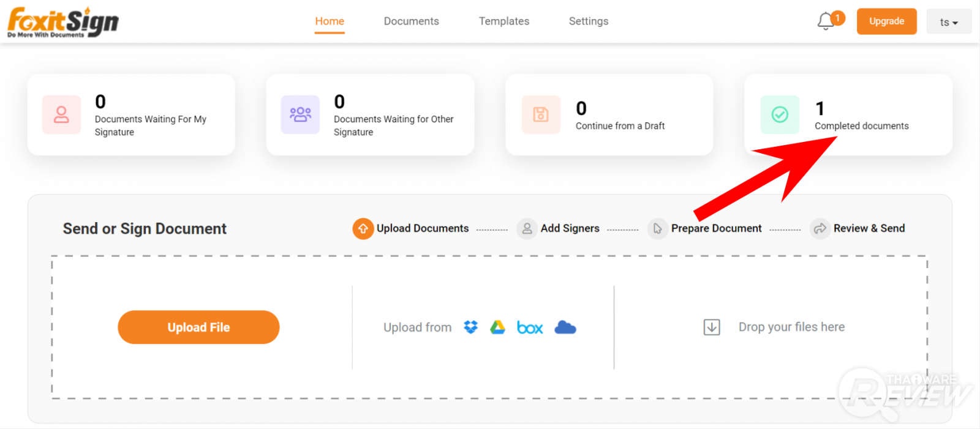Open Documents Waiting For My Signature

pos(131,114)
